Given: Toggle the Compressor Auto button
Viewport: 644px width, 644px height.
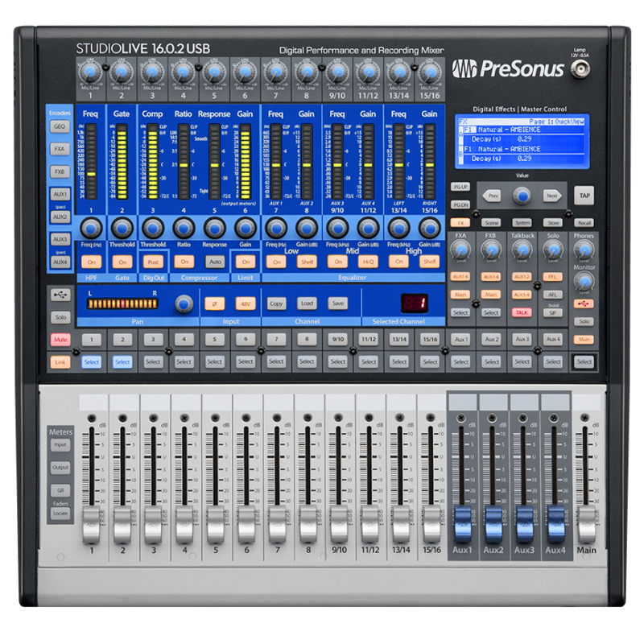Looking at the screenshot, I should coord(215,262).
